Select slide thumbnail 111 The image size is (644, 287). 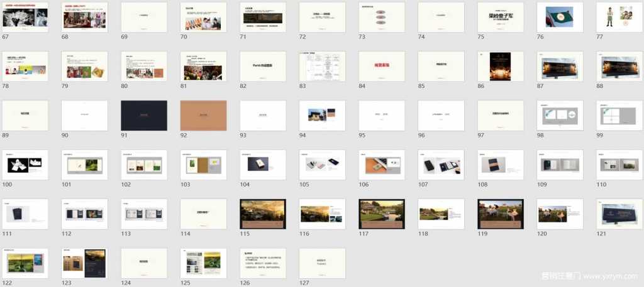point(25,214)
